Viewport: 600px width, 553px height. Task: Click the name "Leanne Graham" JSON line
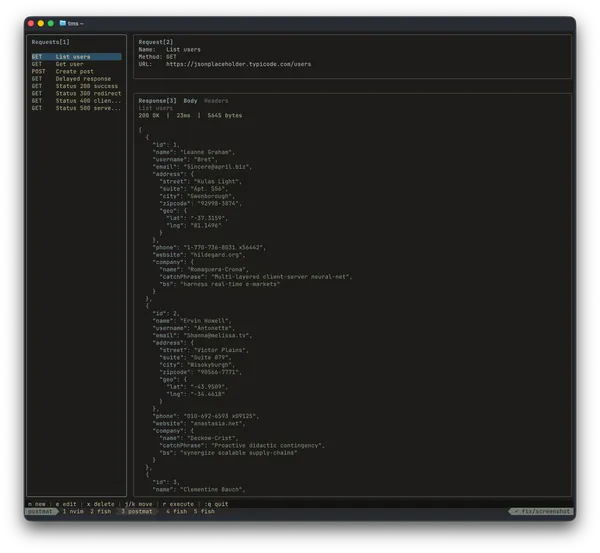[194, 152]
